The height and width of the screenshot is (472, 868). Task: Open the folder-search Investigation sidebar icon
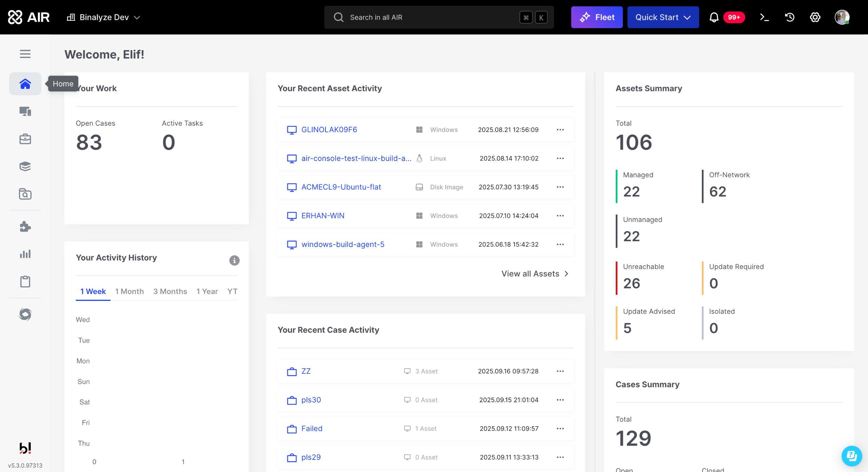(25, 194)
